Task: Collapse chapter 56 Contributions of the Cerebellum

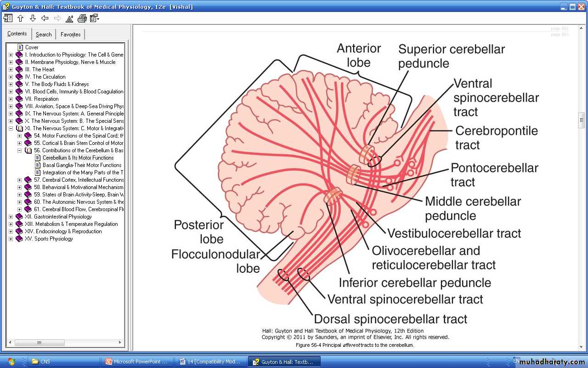Action: click(x=20, y=150)
